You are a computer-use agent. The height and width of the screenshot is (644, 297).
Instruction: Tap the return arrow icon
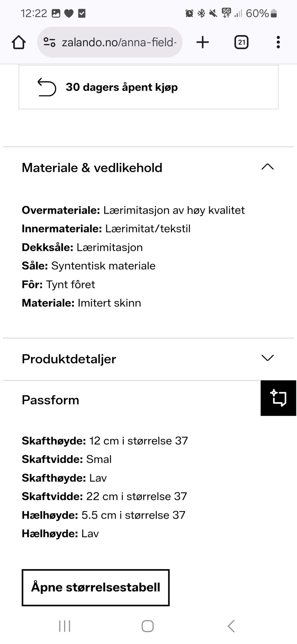pyautogui.click(x=47, y=87)
